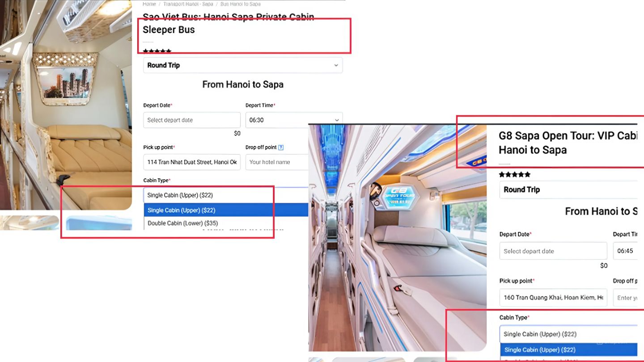Click the G8 Sapa star rating

click(x=514, y=174)
